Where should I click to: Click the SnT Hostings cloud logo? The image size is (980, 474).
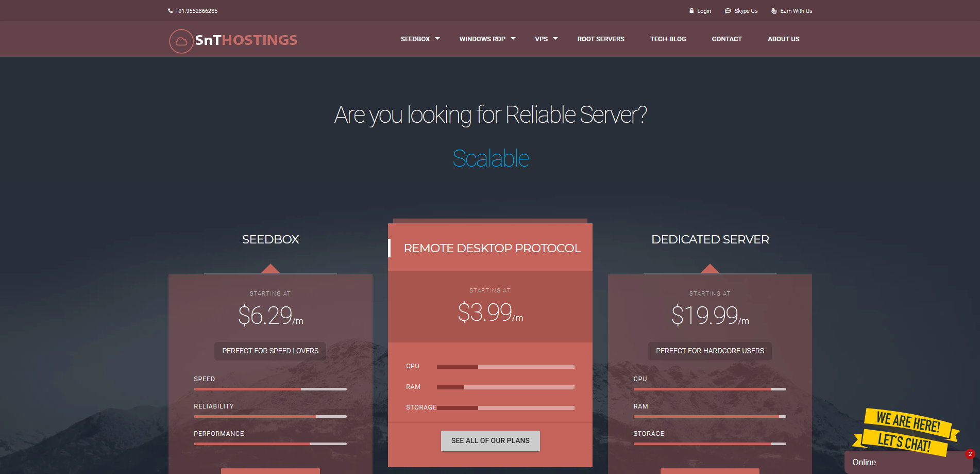point(181,41)
